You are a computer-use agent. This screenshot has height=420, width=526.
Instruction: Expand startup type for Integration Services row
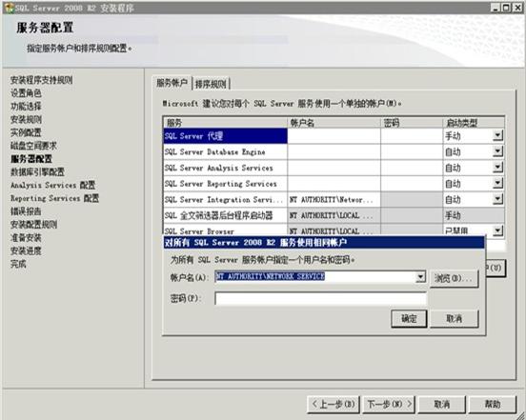[497, 199]
